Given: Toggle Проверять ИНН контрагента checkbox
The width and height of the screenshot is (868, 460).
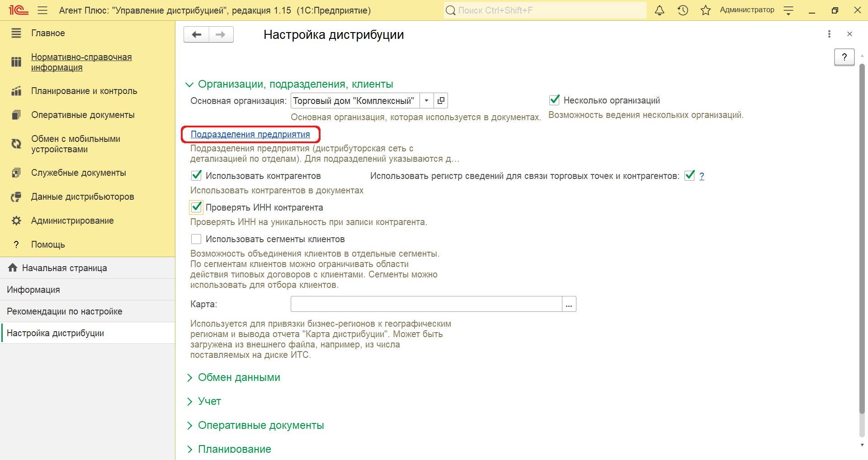Looking at the screenshot, I should coord(196,207).
